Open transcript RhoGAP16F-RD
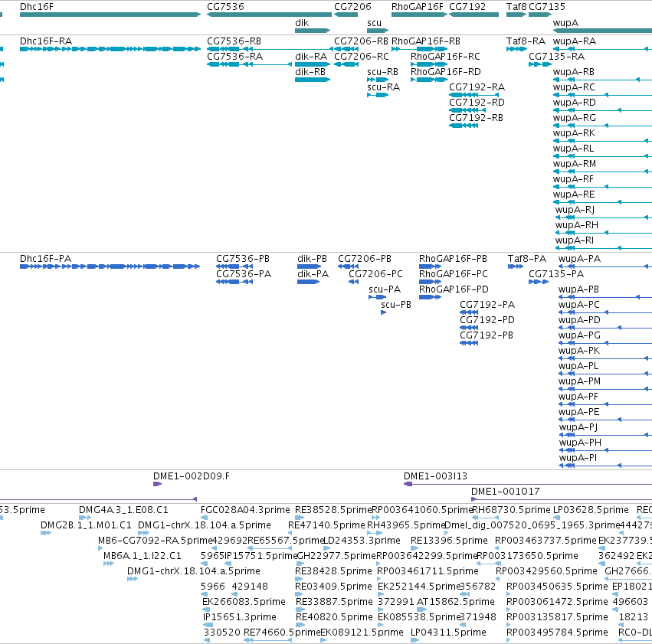The width and height of the screenshot is (652, 644). (429, 80)
